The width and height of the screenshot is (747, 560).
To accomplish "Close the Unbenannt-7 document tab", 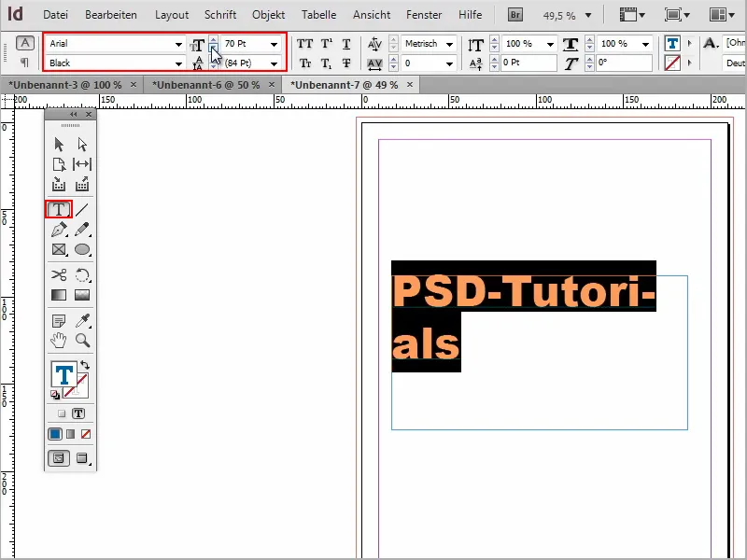I will [x=410, y=84].
